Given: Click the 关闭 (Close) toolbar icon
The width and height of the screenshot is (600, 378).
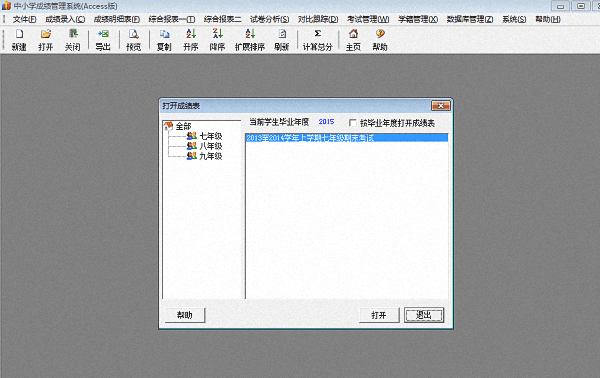Looking at the screenshot, I should 72,39.
